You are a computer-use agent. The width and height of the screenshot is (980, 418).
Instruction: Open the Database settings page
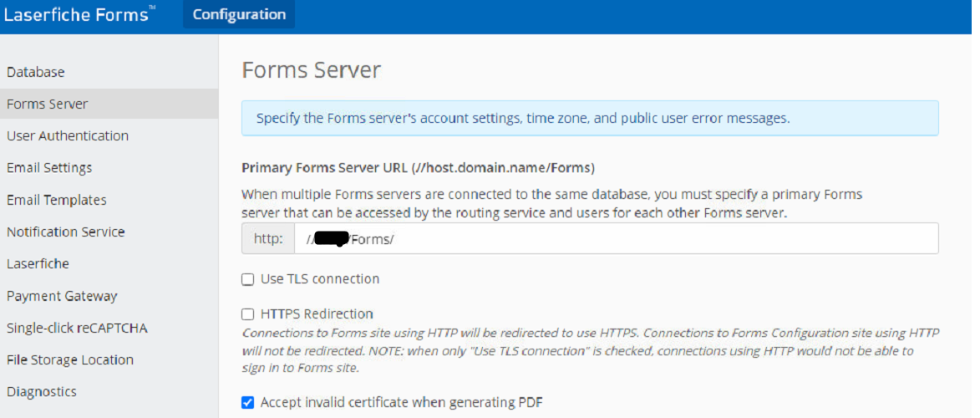[36, 72]
